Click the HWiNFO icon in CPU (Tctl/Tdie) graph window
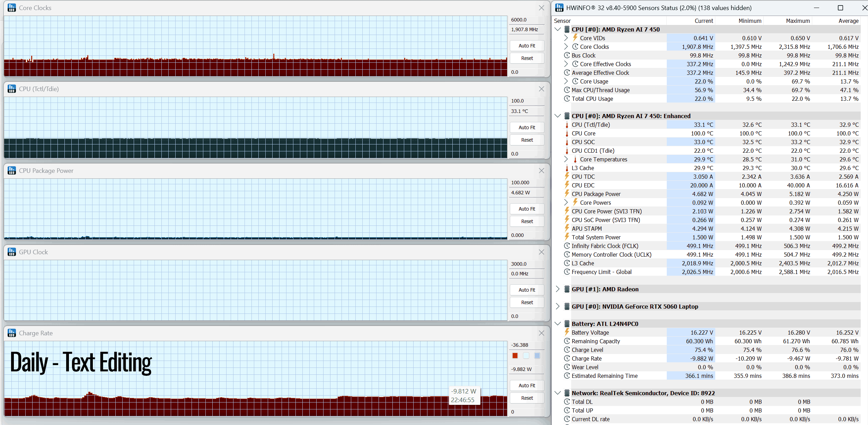This screenshot has height=425, width=868. tap(12, 89)
